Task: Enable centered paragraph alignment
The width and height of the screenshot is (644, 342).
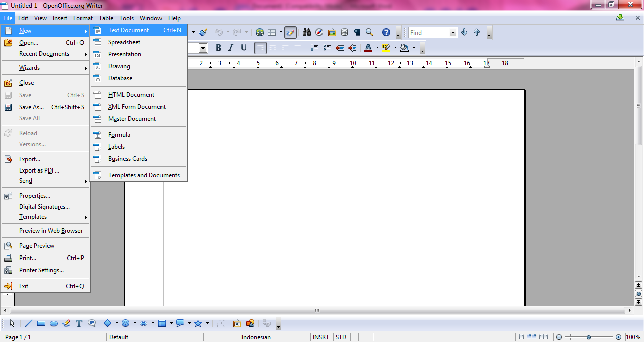Action: click(x=273, y=48)
